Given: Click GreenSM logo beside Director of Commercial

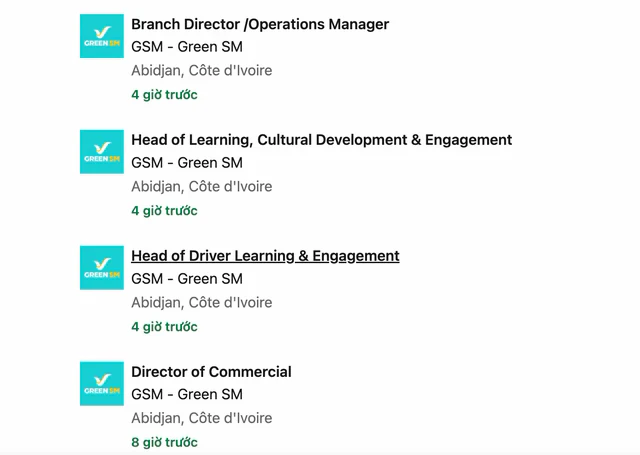Looking at the screenshot, I should tap(102, 384).
